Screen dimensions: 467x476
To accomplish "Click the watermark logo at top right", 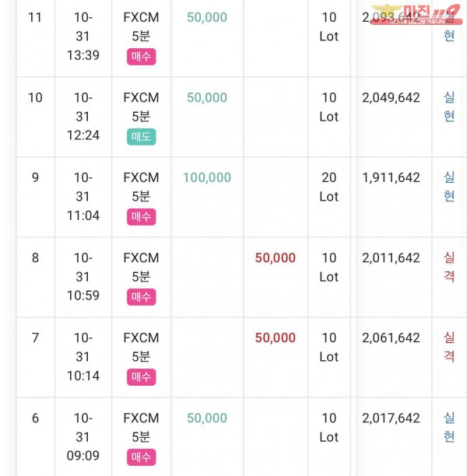I will point(416,15).
